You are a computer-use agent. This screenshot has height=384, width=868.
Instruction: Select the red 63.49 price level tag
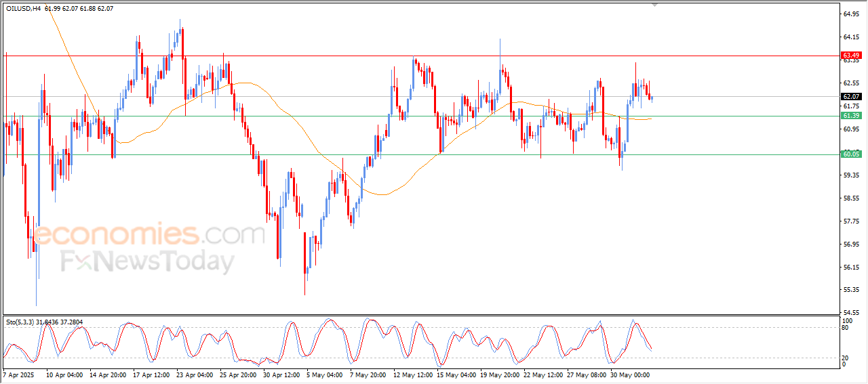pyautogui.click(x=851, y=55)
